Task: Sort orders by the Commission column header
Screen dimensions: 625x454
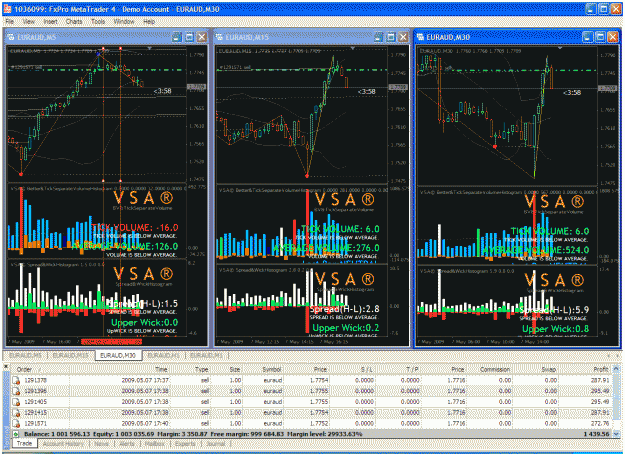Action: (x=489, y=369)
